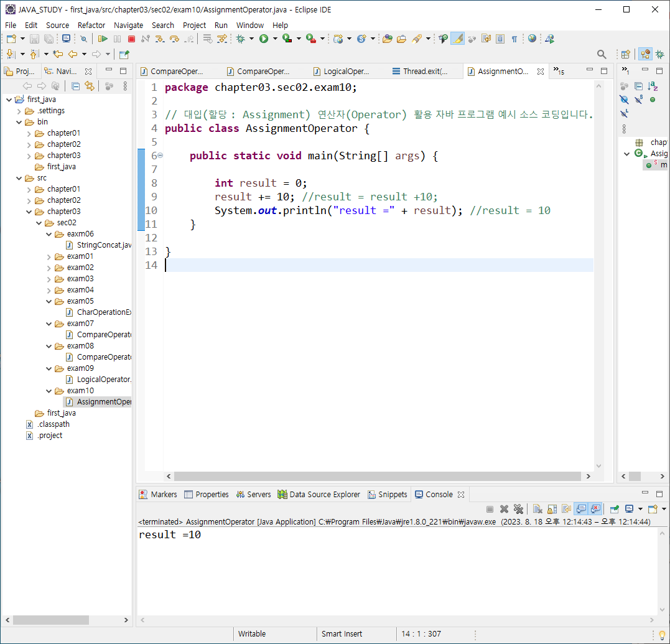Close the AssignmentO... editor tab

541,72
